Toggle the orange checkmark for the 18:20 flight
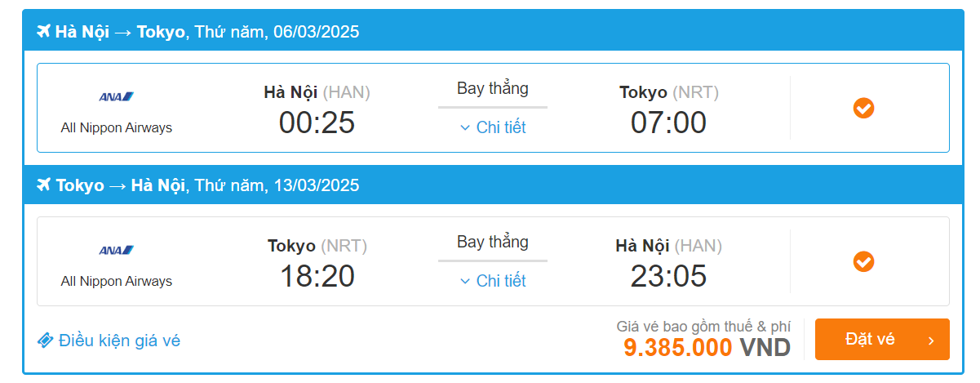The height and width of the screenshot is (383, 980). pyautogui.click(x=863, y=261)
